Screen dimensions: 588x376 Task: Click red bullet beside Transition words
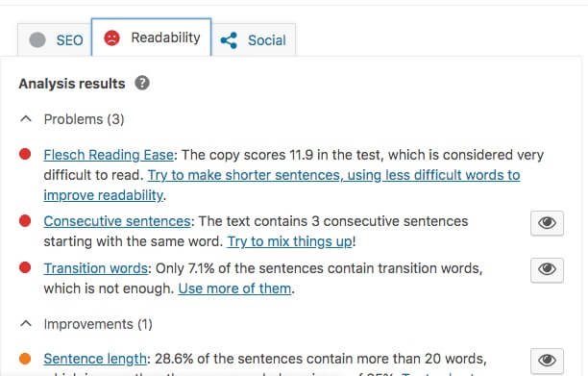(25, 268)
